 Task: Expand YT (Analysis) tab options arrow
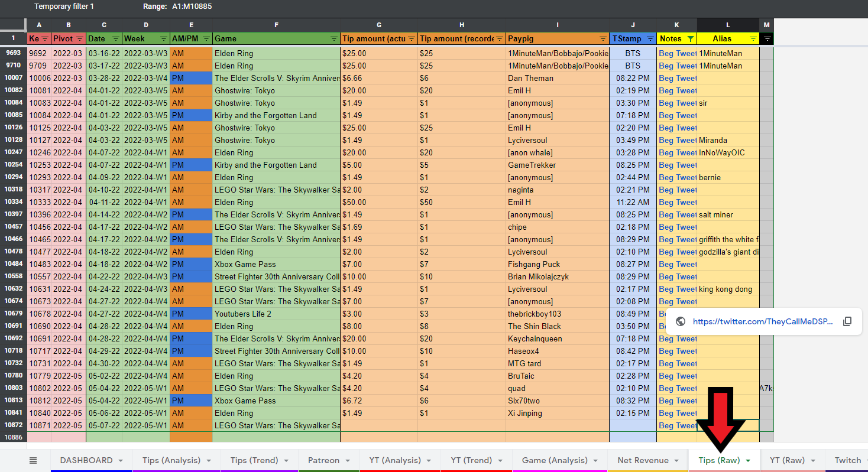(429, 461)
